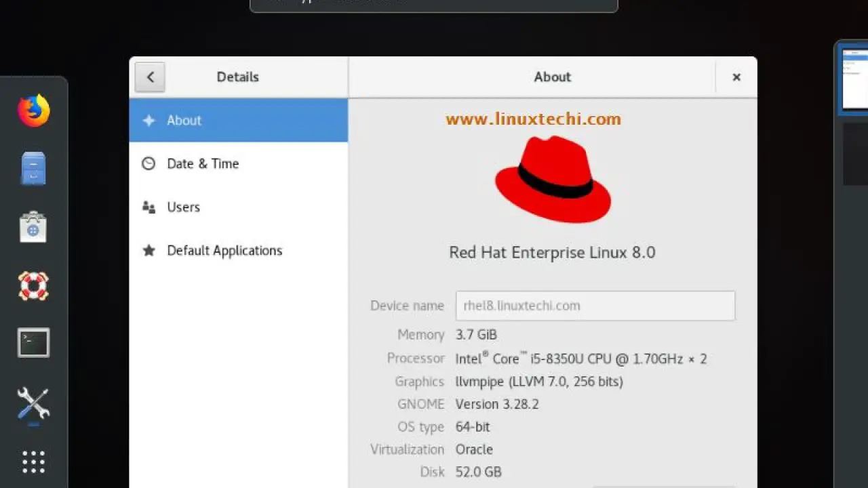Close the About settings window
The height and width of the screenshot is (488, 868).
pyautogui.click(x=736, y=77)
